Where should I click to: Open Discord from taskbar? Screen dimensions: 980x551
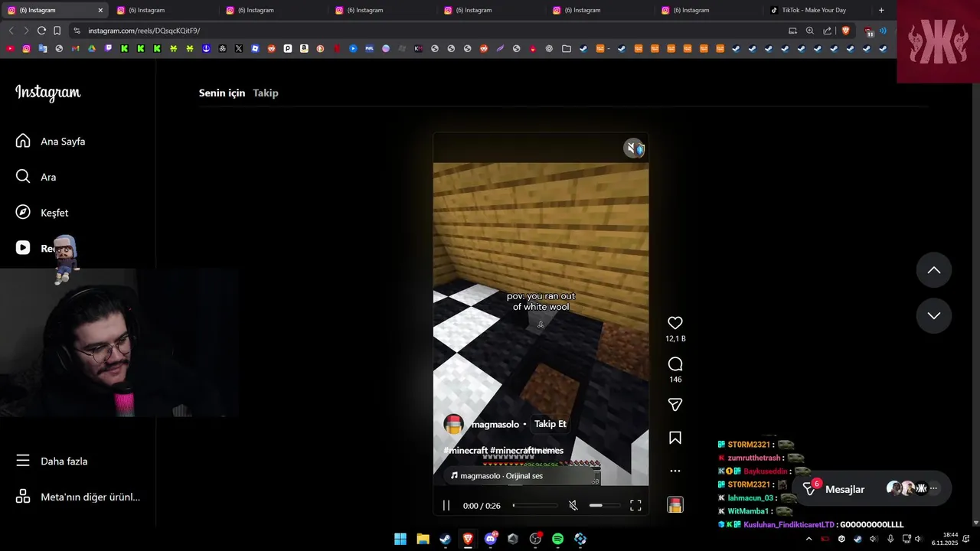(x=491, y=539)
